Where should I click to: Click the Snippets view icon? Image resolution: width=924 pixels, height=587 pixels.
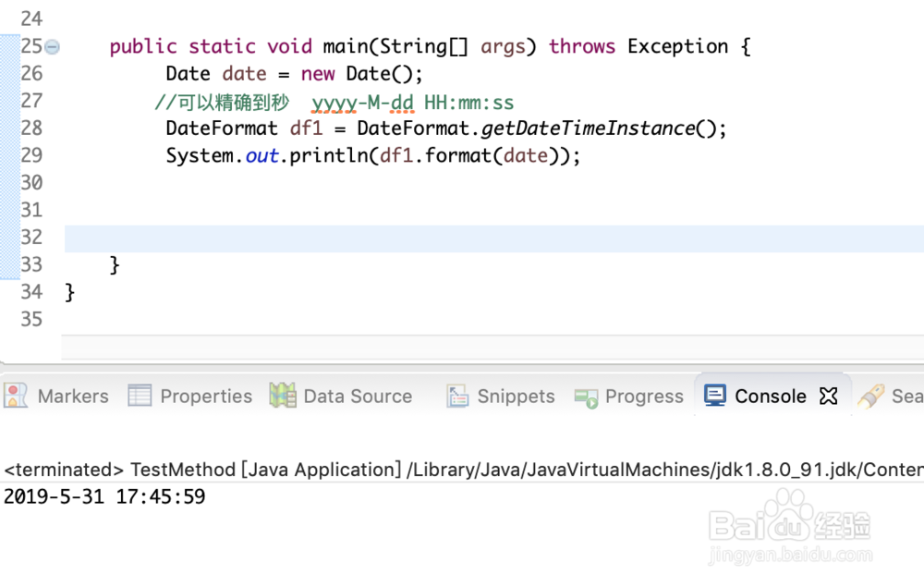click(x=457, y=396)
